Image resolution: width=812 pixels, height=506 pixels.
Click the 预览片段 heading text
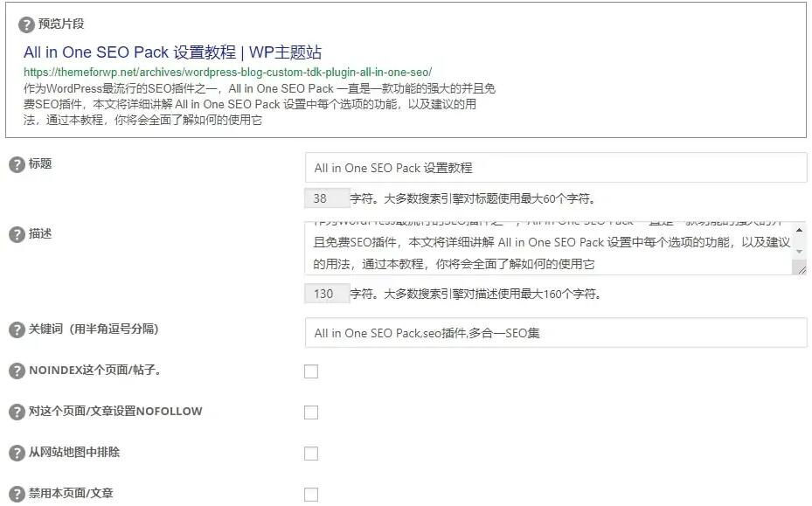click(61, 24)
